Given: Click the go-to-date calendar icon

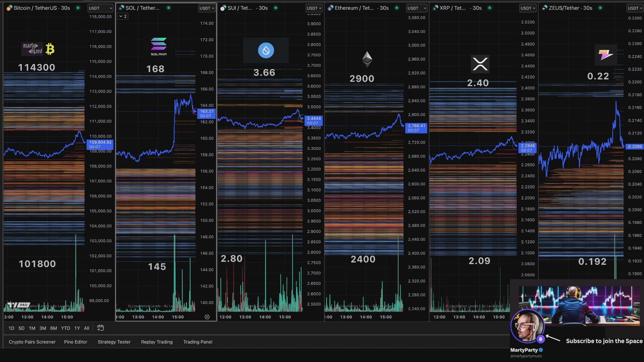Looking at the screenshot, I should pyautogui.click(x=100, y=328).
